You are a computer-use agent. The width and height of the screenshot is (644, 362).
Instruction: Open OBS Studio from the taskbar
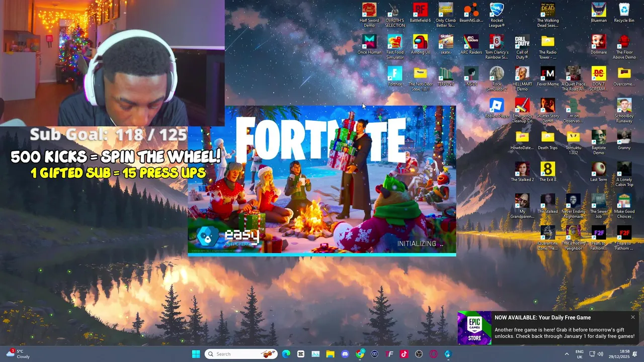pyautogui.click(x=419, y=354)
